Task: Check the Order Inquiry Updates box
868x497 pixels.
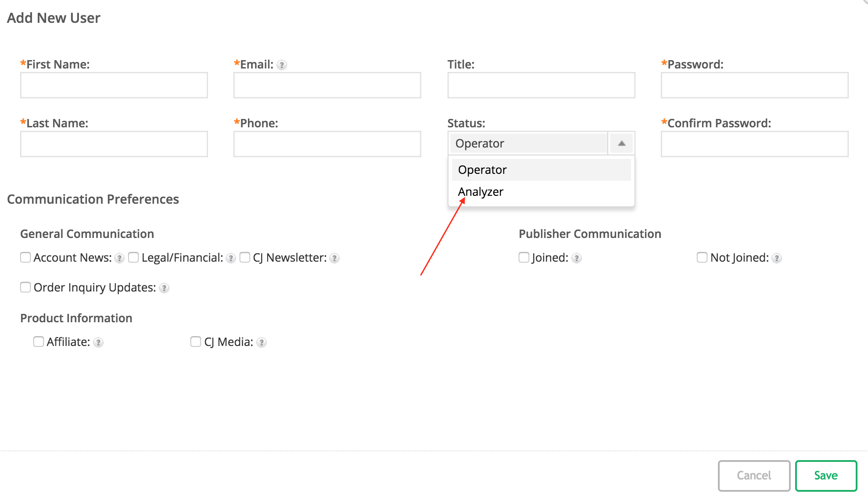Action: click(x=25, y=287)
